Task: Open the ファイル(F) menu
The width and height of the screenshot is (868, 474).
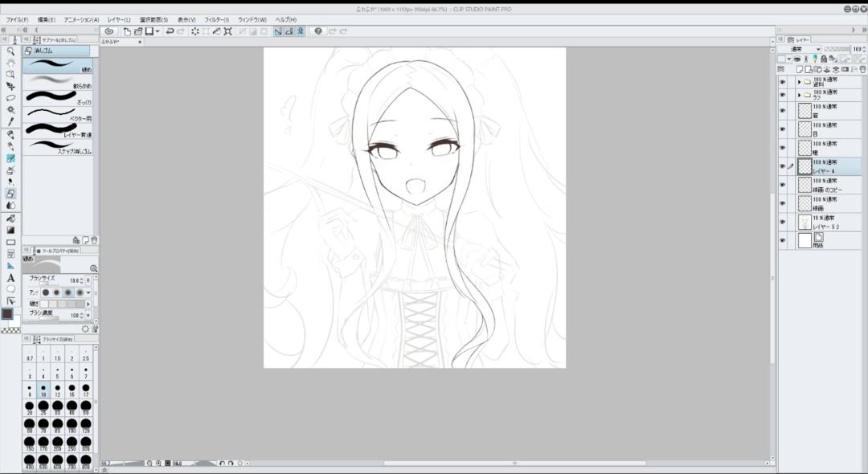Action: click(x=17, y=19)
